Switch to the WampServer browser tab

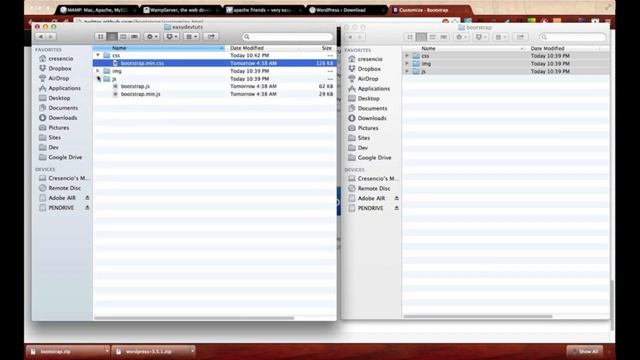click(x=180, y=10)
